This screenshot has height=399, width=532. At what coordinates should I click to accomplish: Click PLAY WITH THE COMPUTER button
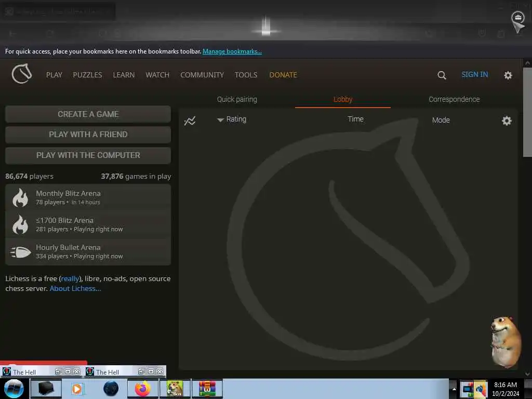coord(88,155)
